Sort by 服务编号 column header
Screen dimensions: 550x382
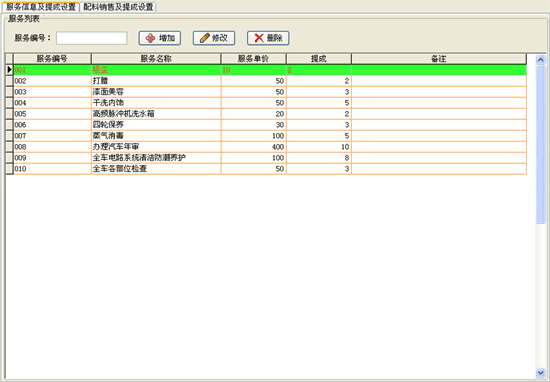coord(52,59)
